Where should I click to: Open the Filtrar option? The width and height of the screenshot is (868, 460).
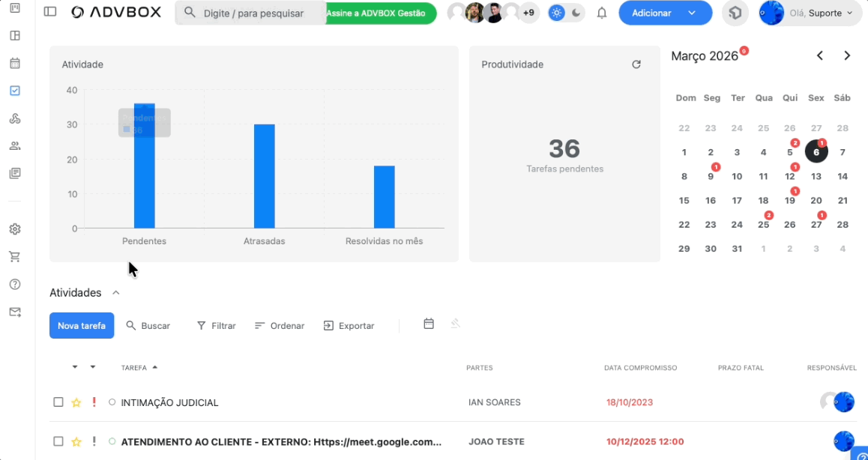click(216, 326)
